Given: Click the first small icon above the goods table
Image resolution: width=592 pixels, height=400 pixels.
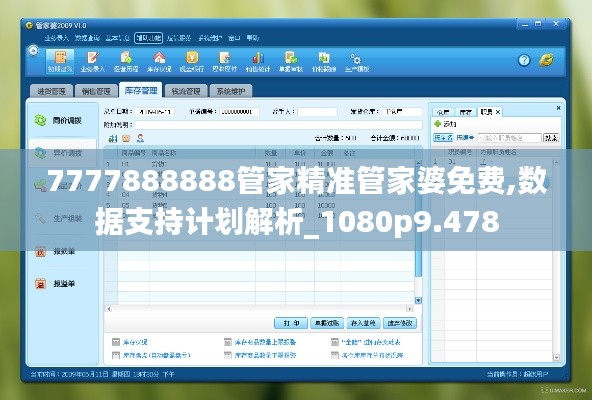Looking at the screenshot, I should (x=113, y=138).
